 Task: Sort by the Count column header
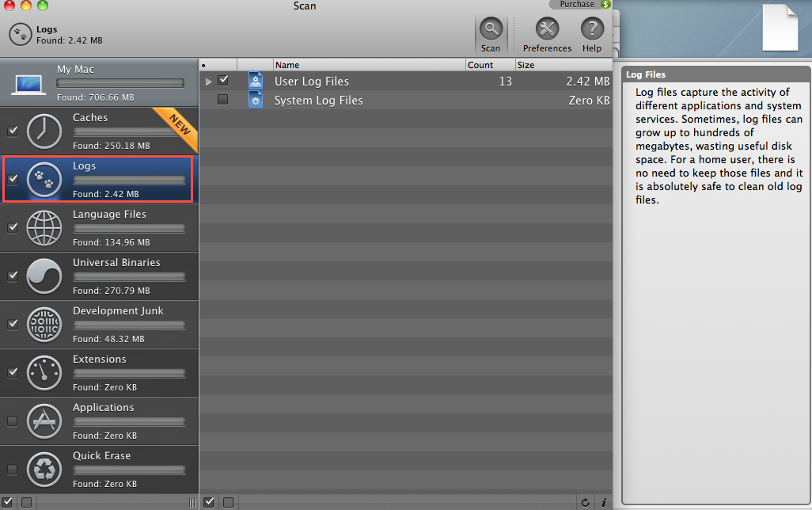pos(491,65)
